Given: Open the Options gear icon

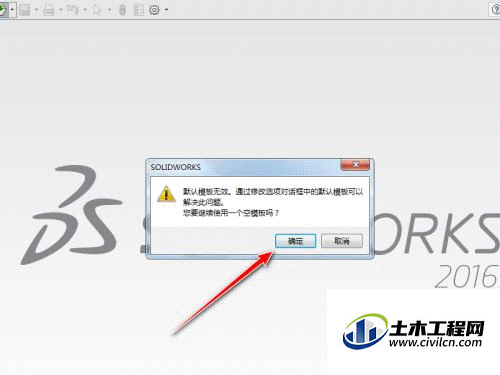Looking at the screenshot, I should (x=154, y=10).
